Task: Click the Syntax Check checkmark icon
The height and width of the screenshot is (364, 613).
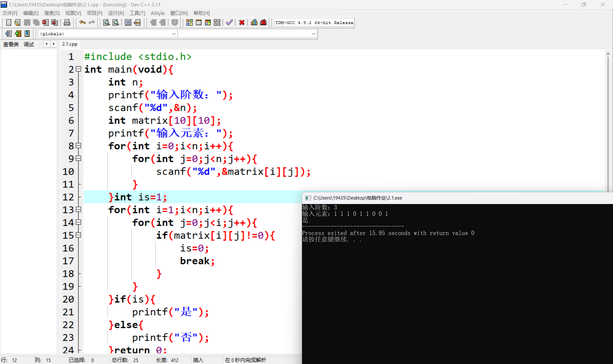Action: [x=229, y=22]
